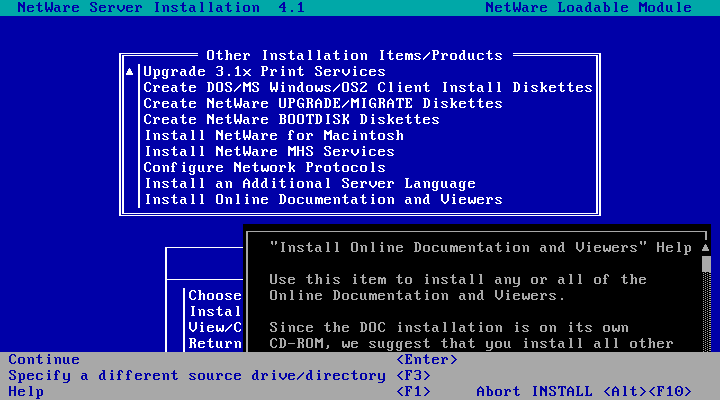Select Install NetWare MHS Services
Viewport: 720px width, 400px height.
click(269, 152)
